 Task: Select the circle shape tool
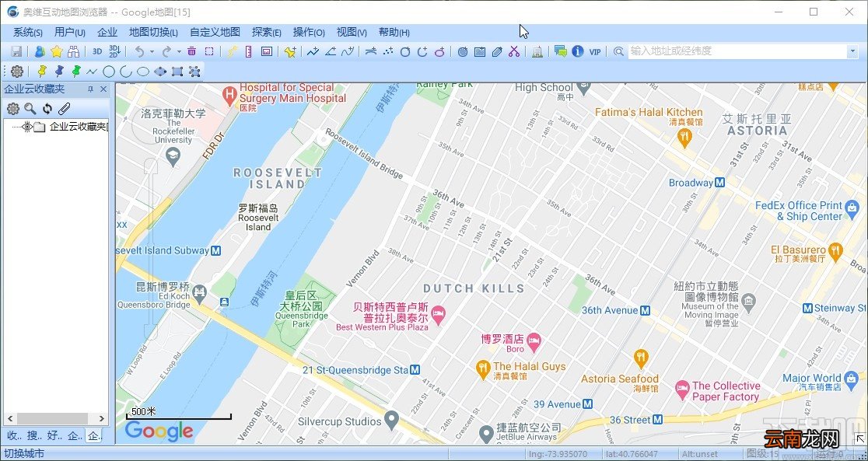tap(109, 72)
